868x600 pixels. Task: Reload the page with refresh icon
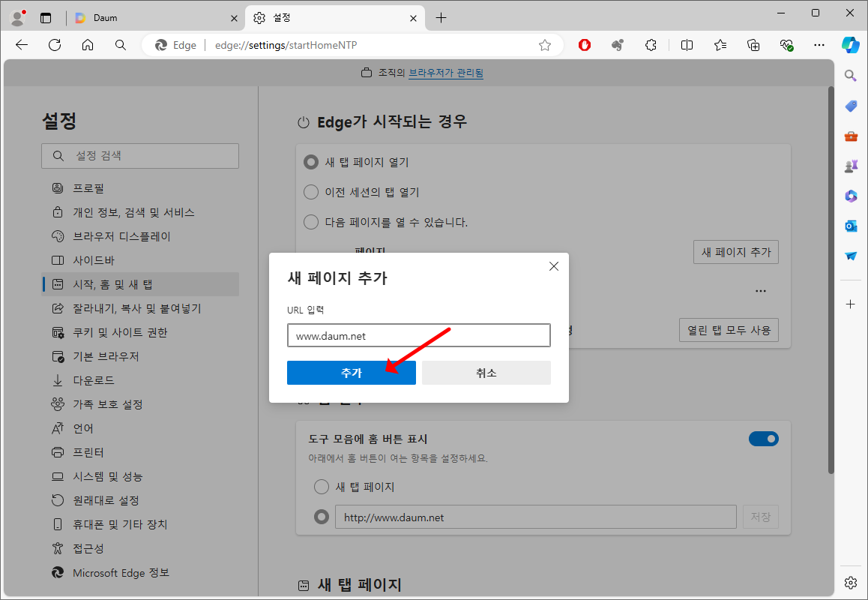pos(55,45)
